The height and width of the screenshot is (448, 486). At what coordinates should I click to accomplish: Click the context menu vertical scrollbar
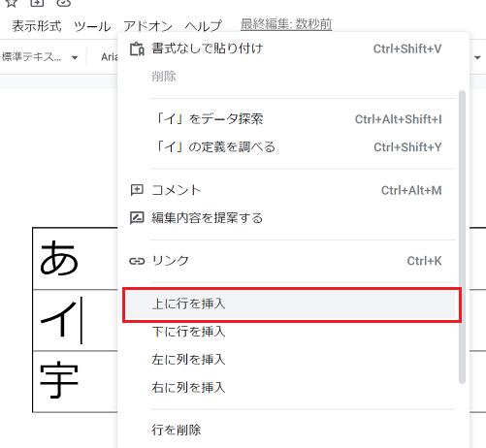pos(462,237)
